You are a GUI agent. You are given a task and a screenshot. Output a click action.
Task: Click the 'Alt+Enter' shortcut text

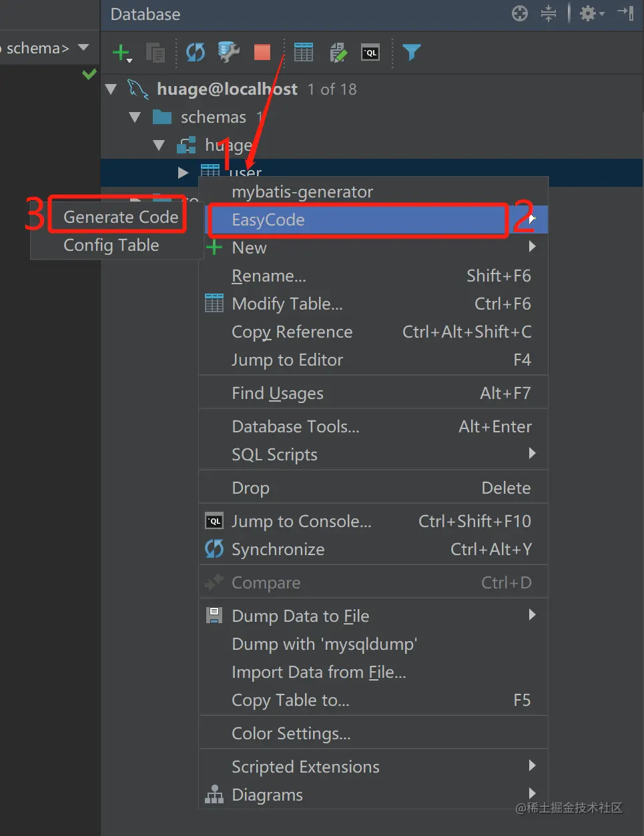pyautogui.click(x=495, y=426)
